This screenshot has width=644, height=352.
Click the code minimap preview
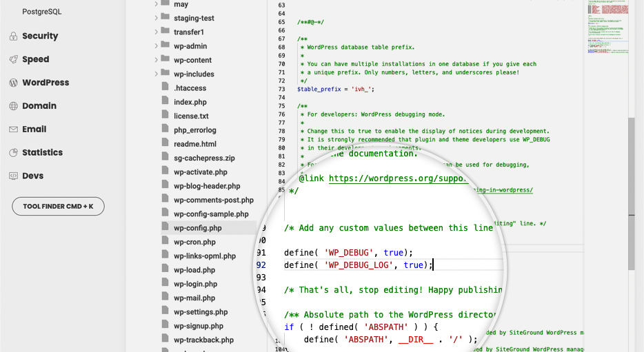[x=608, y=27]
